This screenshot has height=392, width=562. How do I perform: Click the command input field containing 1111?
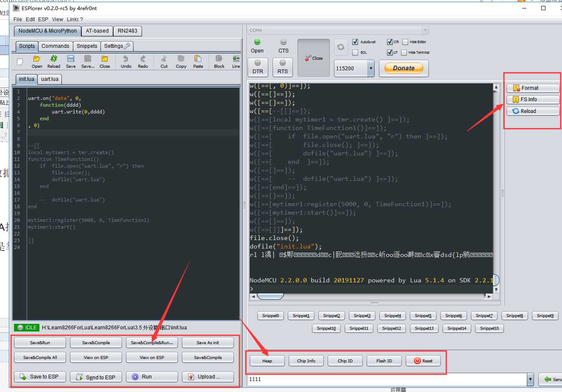[x=387, y=379]
